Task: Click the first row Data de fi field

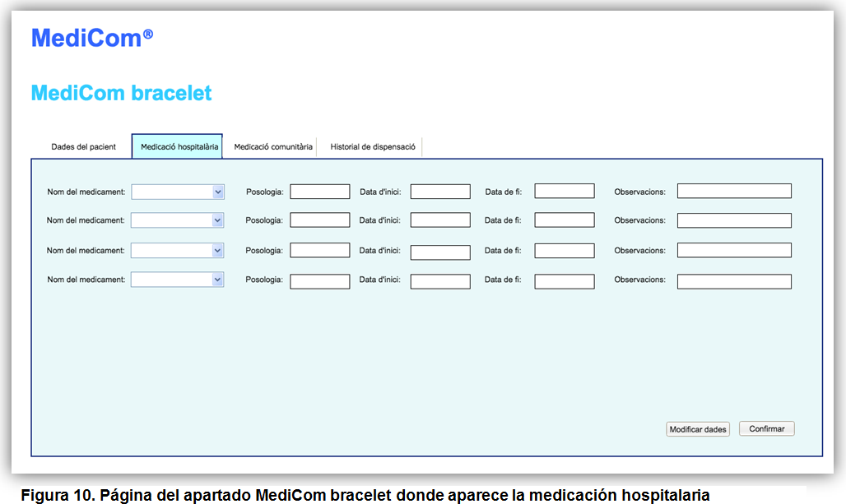Action: point(565,191)
